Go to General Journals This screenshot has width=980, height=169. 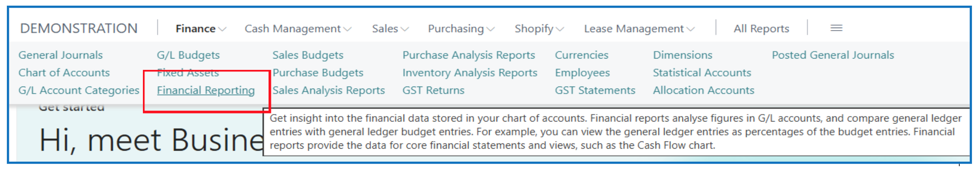click(x=60, y=55)
